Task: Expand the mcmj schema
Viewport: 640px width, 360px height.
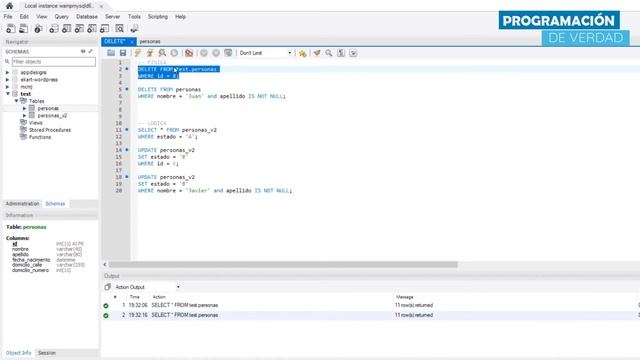Action: tap(7, 87)
